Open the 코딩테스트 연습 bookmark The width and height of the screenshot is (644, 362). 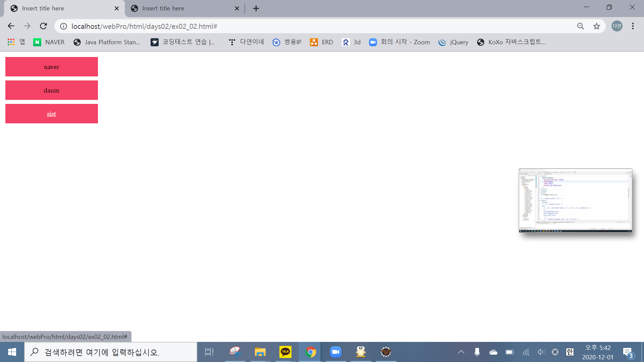(x=183, y=42)
